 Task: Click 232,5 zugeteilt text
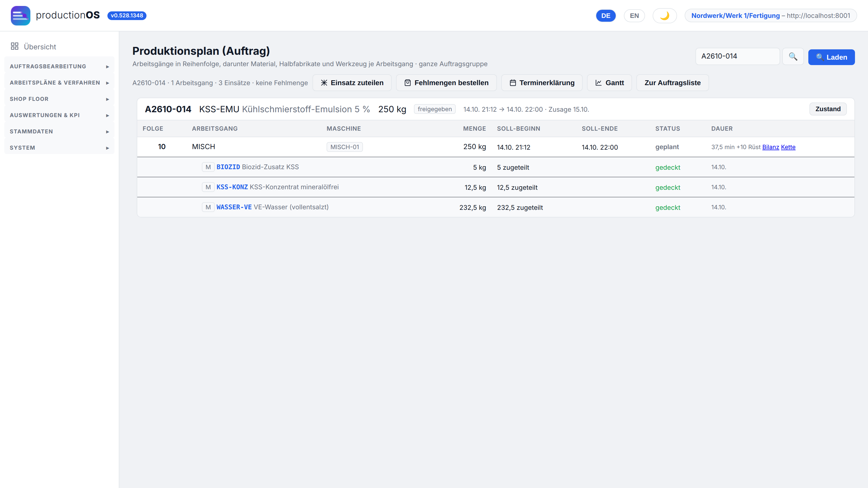click(520, 207)
